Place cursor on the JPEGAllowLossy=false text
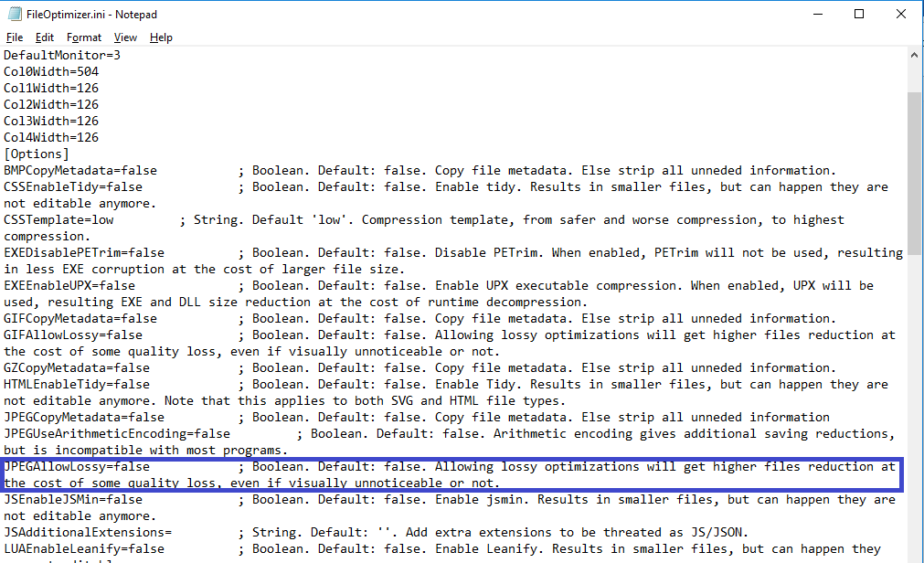Screen dimensions: 924x563 coord(77,467)
